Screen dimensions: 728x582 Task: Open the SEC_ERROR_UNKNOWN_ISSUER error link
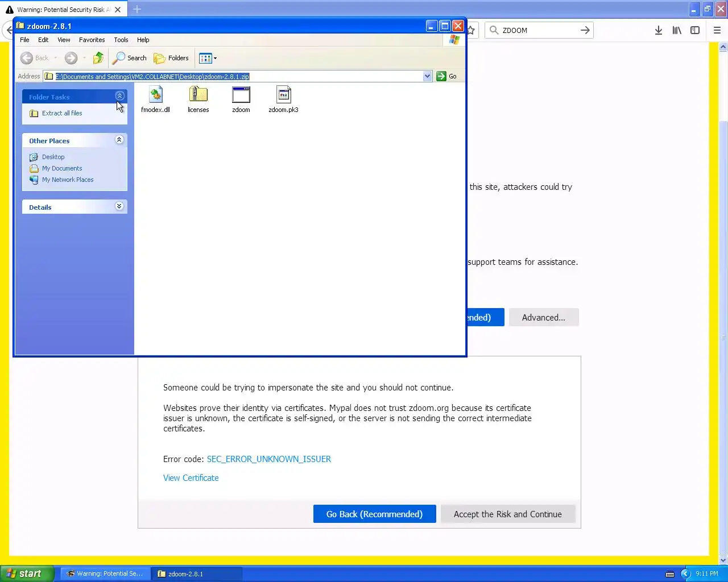(x=269, y=459)
